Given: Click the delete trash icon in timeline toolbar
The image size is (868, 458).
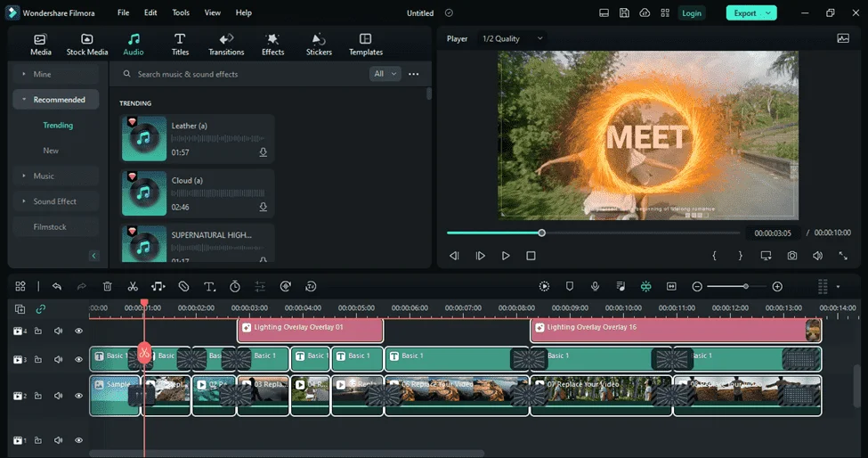Looking at the screenshot, I should 108,286.
